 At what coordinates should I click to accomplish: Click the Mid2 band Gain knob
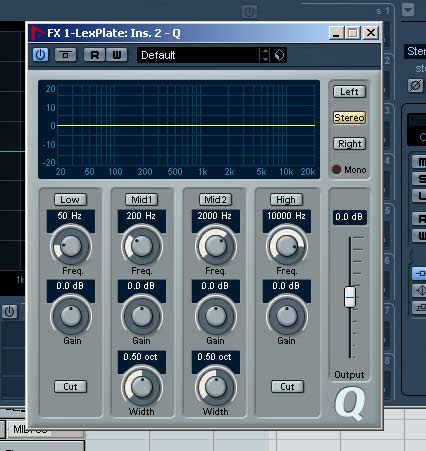[x=216, y=316]
